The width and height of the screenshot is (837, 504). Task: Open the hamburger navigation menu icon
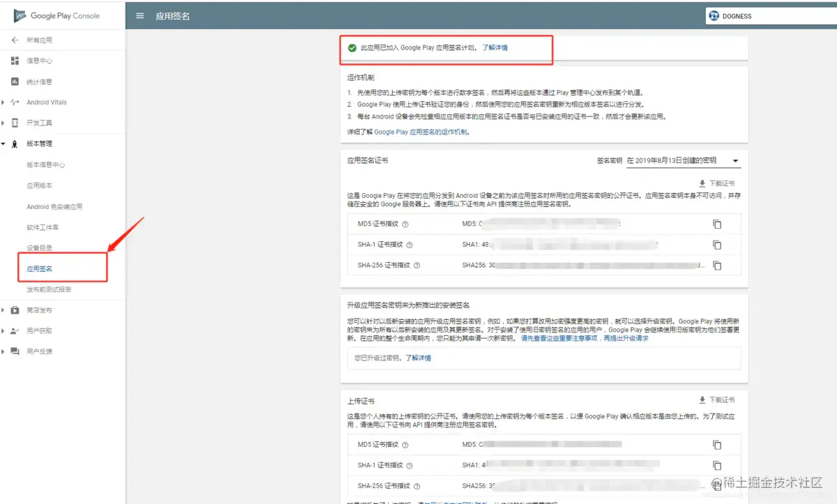[139, 16]
